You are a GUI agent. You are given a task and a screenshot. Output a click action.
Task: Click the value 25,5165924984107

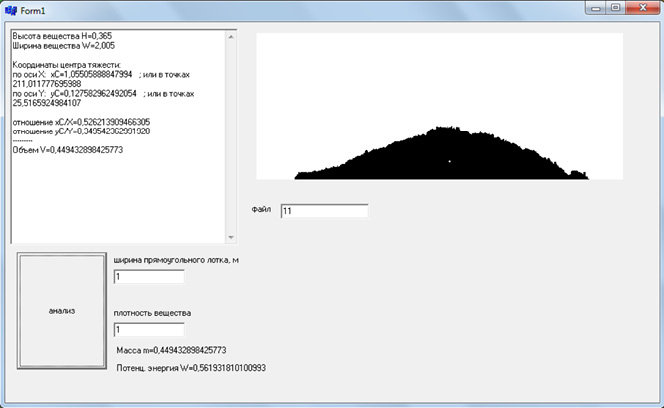coord(47,103)
